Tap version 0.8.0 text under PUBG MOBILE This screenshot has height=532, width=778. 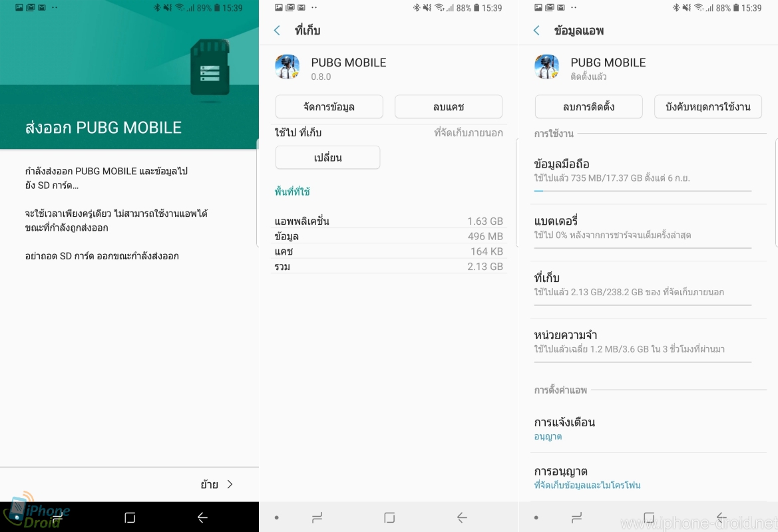(x=321, y=77)
